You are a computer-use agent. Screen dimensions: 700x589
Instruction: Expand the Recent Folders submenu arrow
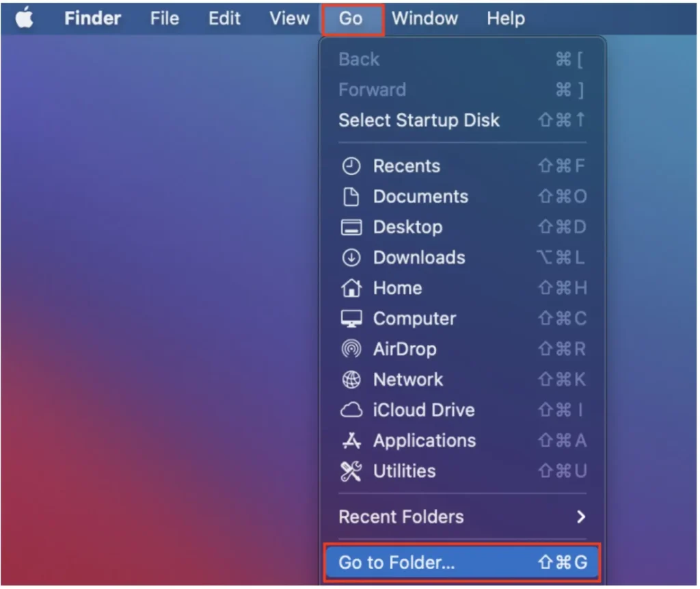pos(581,517)
